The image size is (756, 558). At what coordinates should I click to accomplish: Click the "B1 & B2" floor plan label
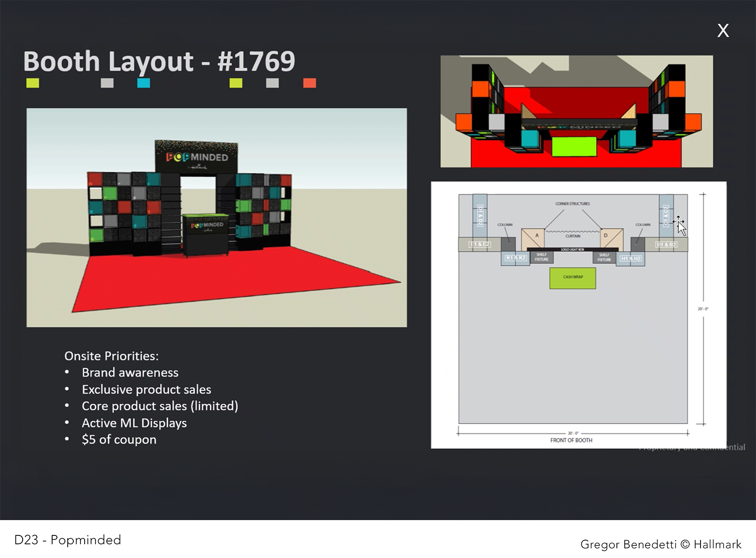[666, 245]
